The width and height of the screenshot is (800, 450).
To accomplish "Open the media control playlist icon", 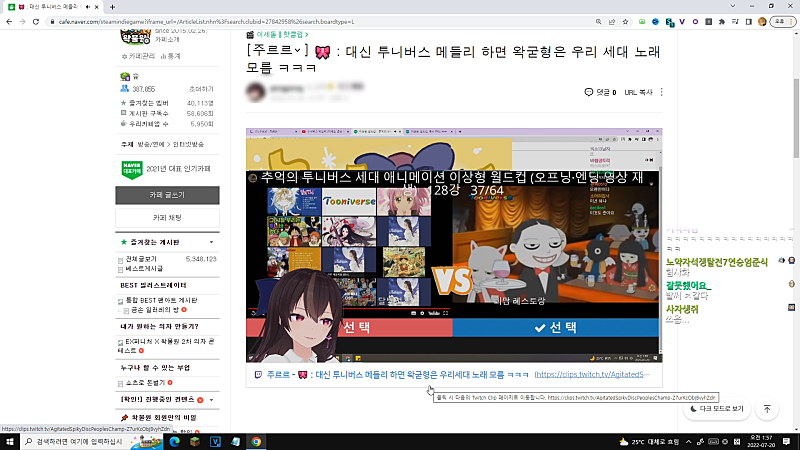I will [735, 22].
